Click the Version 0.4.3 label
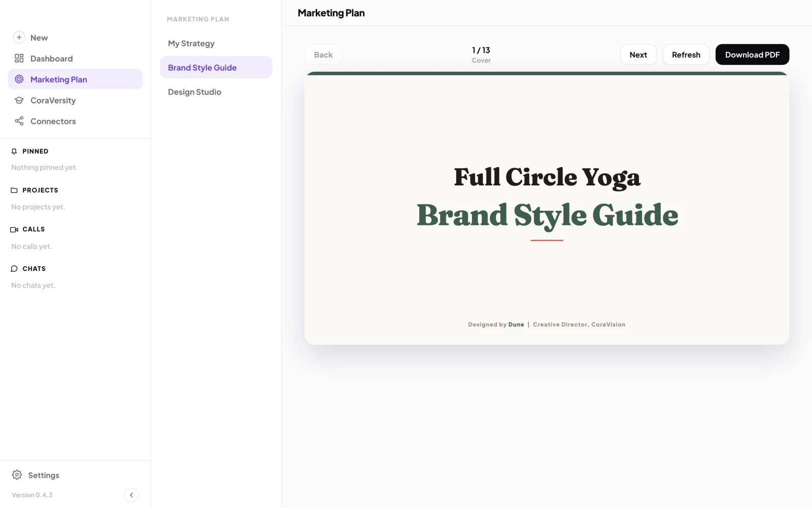 coord(32,495)
